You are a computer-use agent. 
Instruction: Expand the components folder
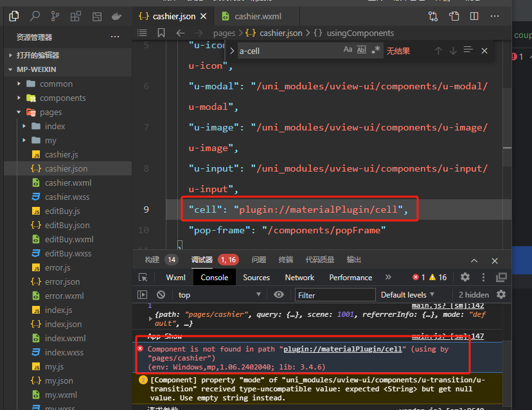coord(19,98)
